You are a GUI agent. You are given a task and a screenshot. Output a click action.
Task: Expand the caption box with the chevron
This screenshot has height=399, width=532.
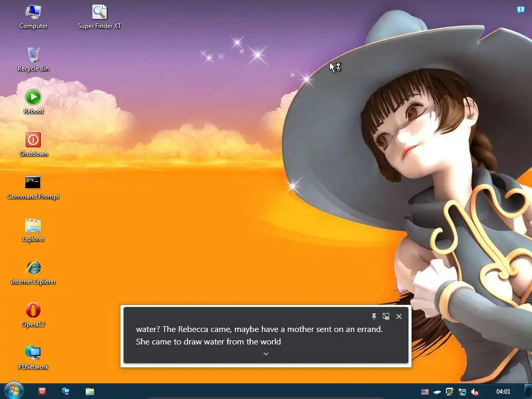(266, 353)
